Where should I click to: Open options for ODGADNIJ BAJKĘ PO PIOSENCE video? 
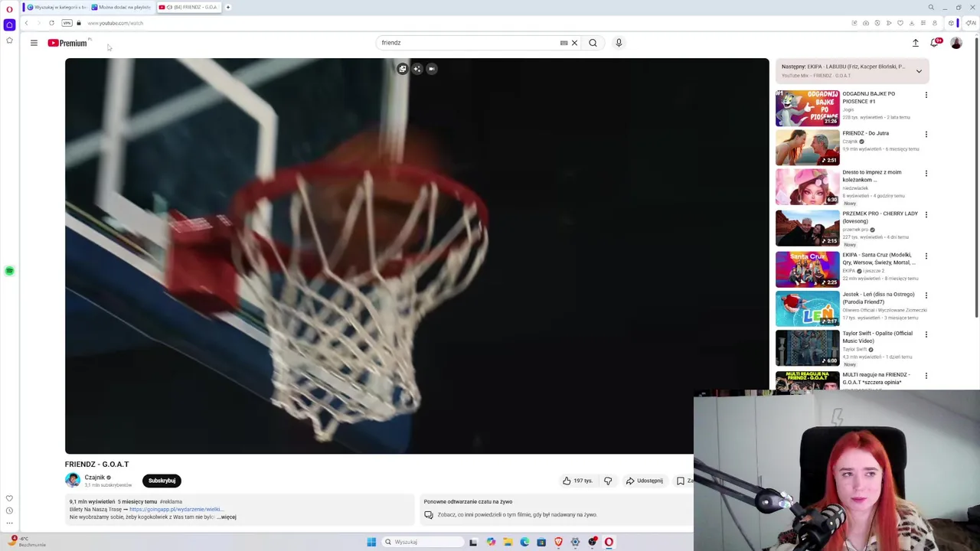(x=926, y=95)
